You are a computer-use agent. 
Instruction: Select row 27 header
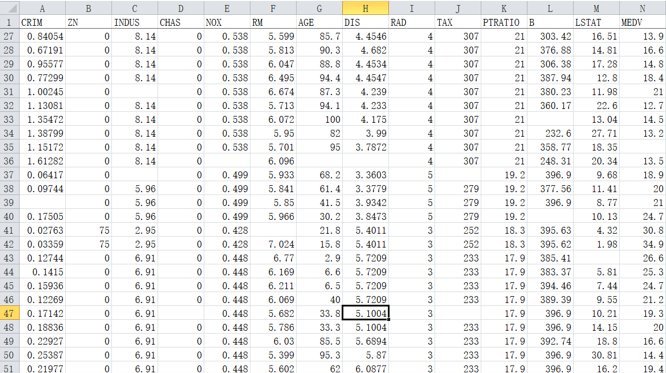pos(9,37)
